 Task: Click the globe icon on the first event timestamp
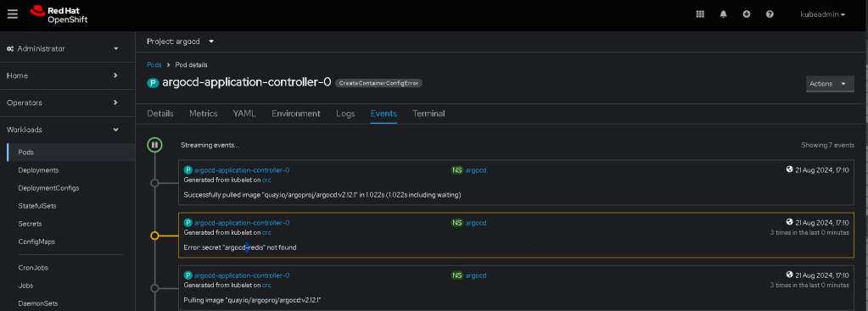coord(789,169)
